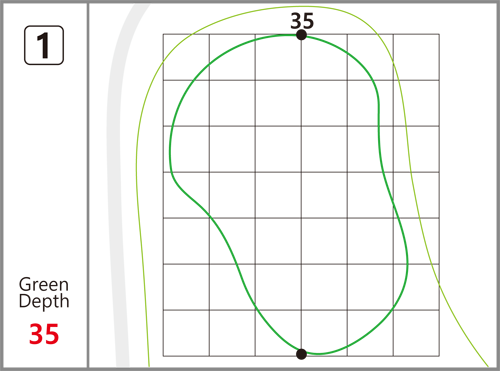Click the bulge on the green's left edge
The width and height of the screenshot is (500, 371).
(x=171, y=150)
